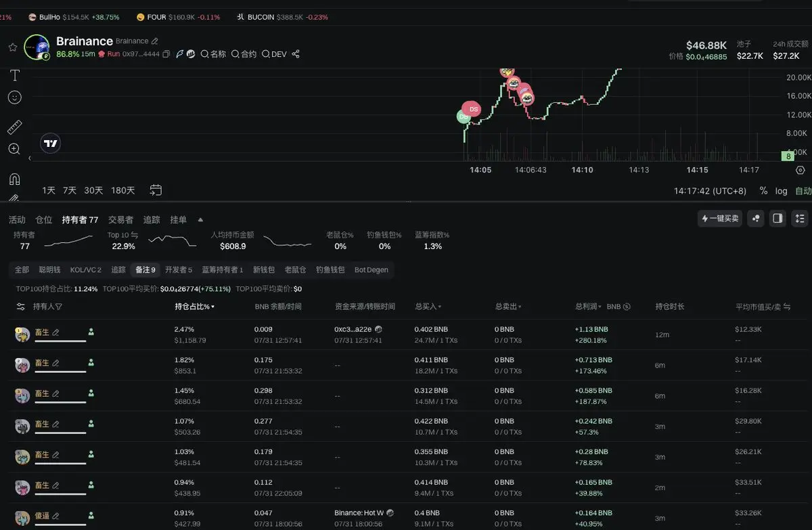812x530 pixels.
Task: Open the Binance: Hot W funding source
Action: [x=359, y=513]
